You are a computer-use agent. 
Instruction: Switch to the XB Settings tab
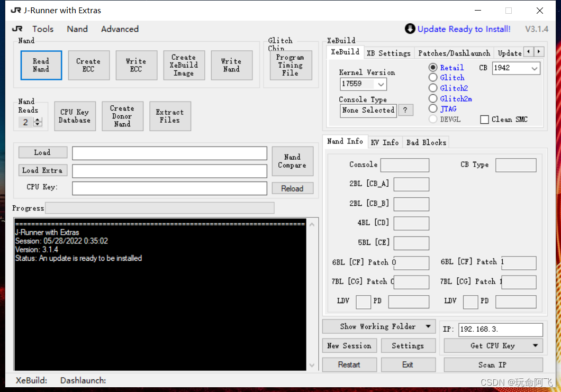[388, 53]
